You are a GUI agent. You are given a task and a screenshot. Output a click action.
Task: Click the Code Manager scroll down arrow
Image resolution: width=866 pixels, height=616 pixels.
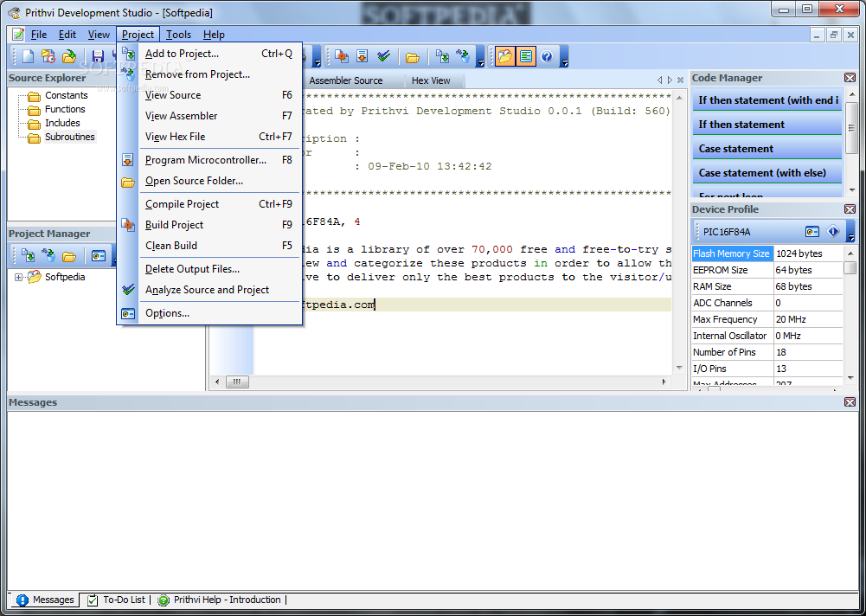pyautogui.click(x=851, y=190)
